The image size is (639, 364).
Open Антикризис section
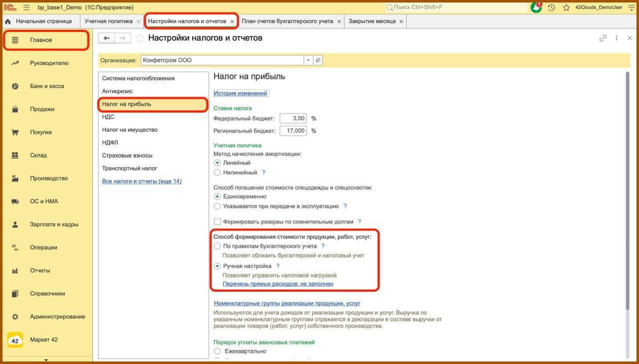tap(153, 91)
